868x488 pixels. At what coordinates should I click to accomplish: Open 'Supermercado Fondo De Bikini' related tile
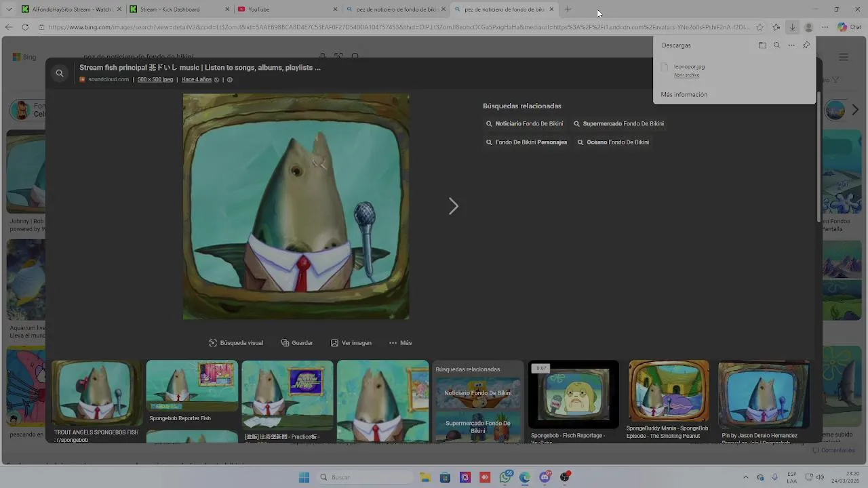(x=477, y=426)
